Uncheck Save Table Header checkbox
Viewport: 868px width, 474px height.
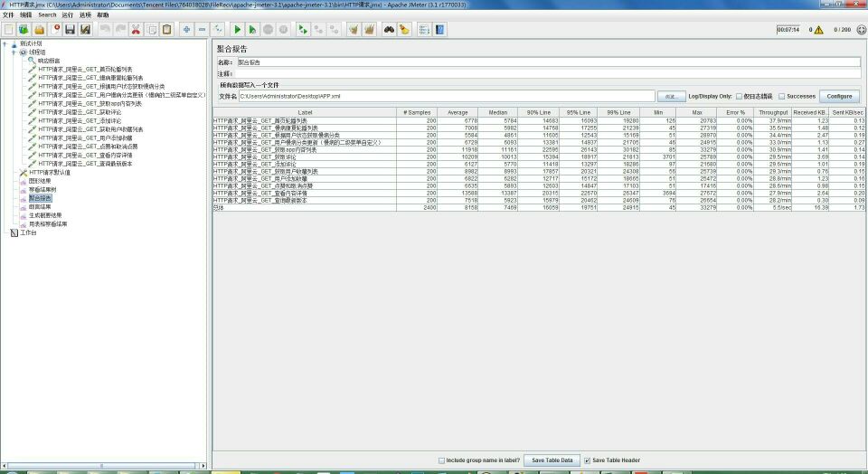tap(588, 460)
